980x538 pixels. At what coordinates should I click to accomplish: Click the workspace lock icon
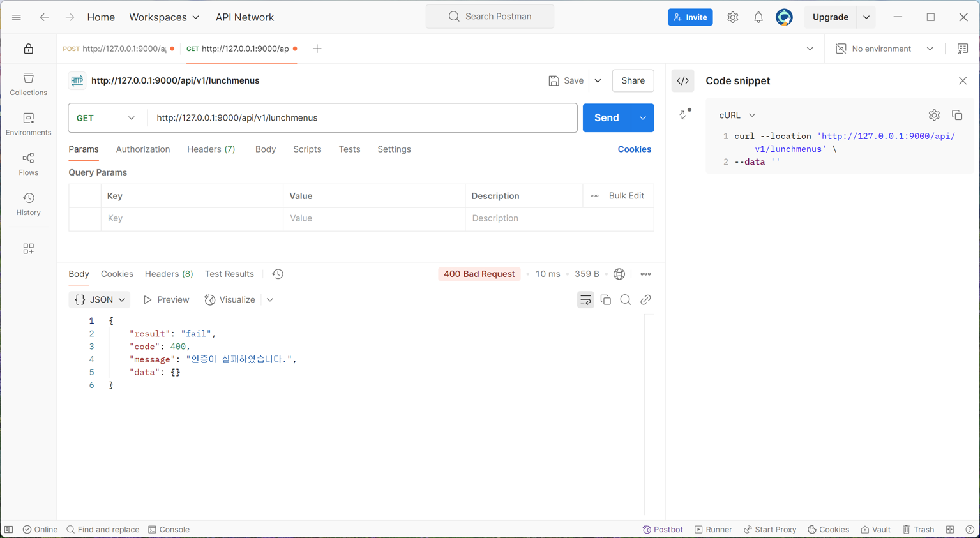(29, 49)
